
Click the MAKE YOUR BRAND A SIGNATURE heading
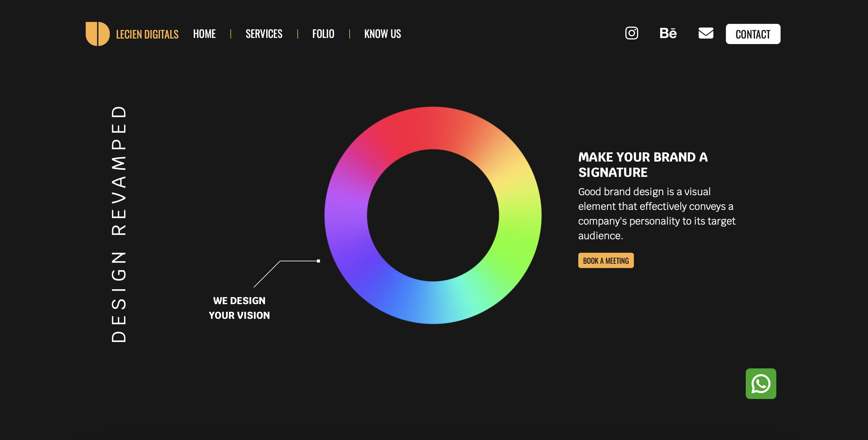(x=642, y=165)
